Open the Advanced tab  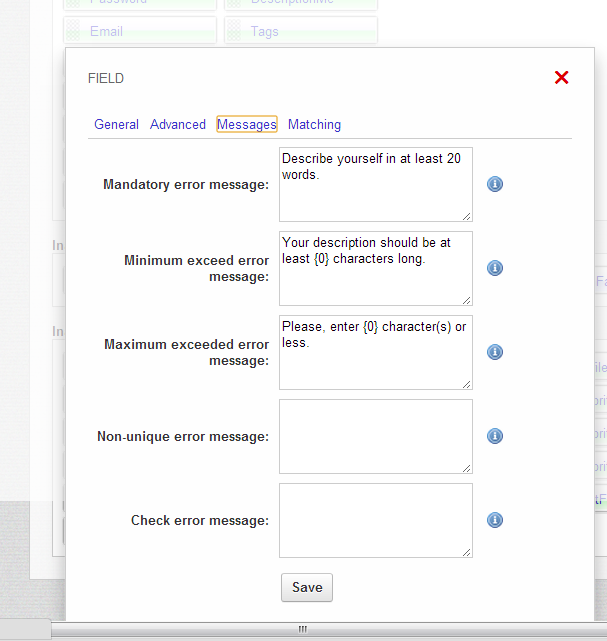tap(178, 125)
